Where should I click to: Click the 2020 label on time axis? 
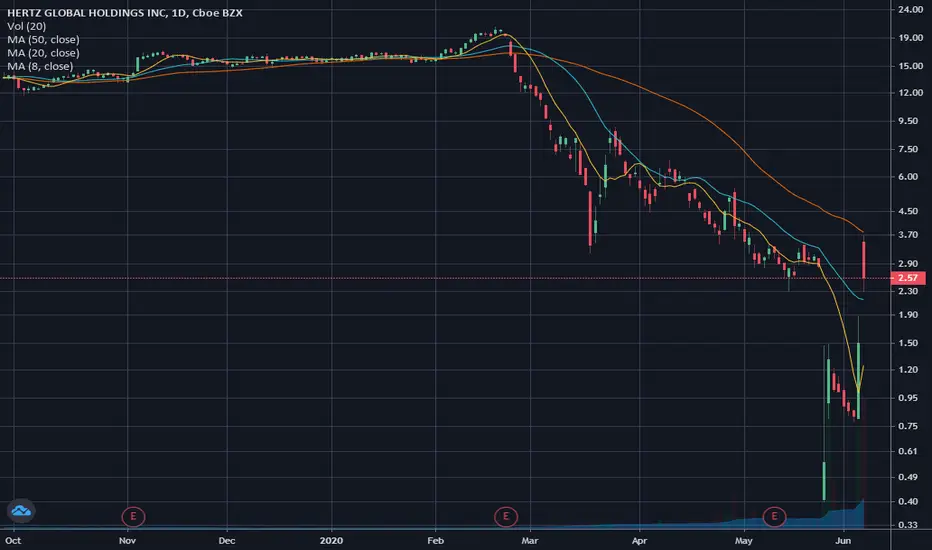tap(331, 540)
